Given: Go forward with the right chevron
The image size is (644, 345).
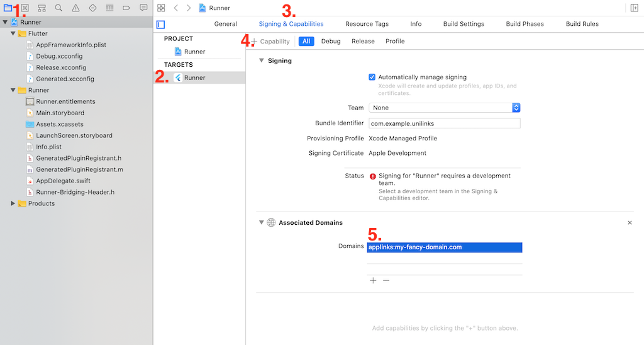Looking at the screenshot, I should tap(189, 8).
